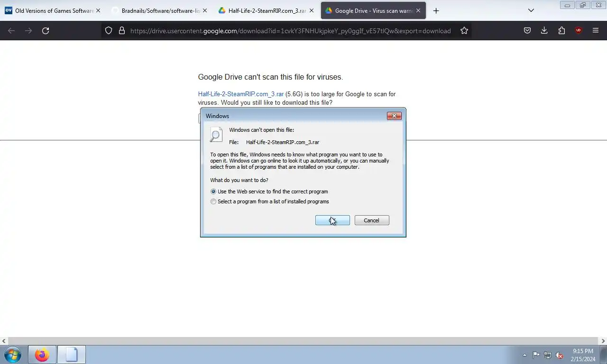The height and width of the screenshot is (364, 607).
Task: Open the Half-Life-2-SteamRIP.com_3.rar link
Action: point(241,94)
